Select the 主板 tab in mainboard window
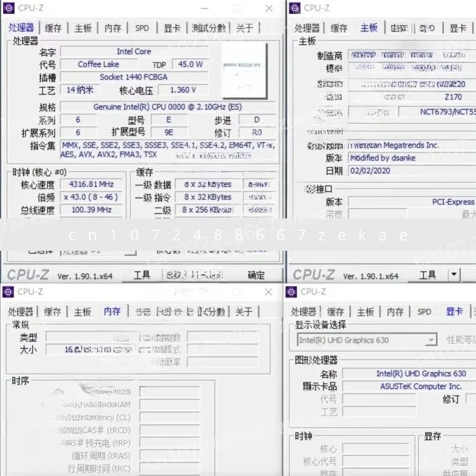The height and width of the screenshot is (476, 476). [x=369, y=27]
